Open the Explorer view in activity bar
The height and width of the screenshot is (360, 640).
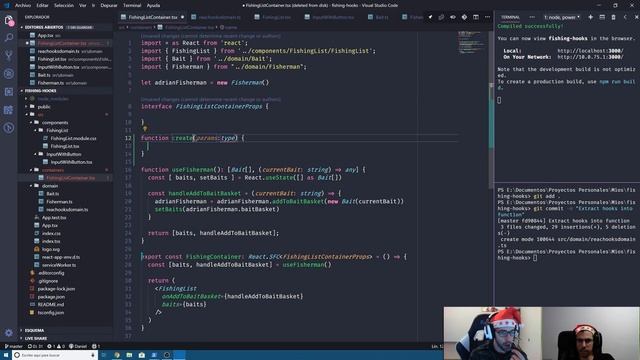click(9, 20)
